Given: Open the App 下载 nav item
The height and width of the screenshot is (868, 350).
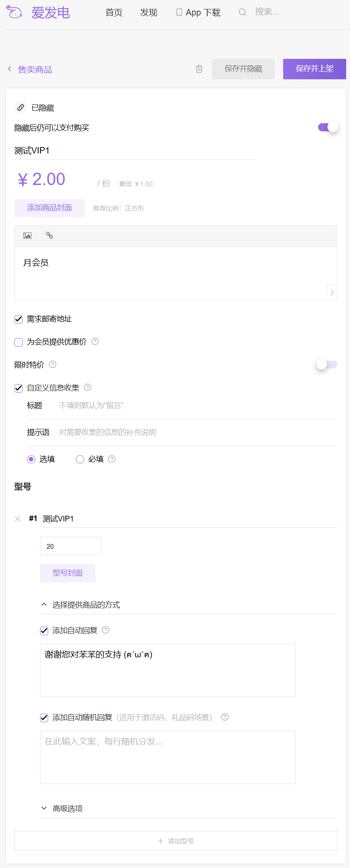Looking at the screenshot, I should point(198,13).
